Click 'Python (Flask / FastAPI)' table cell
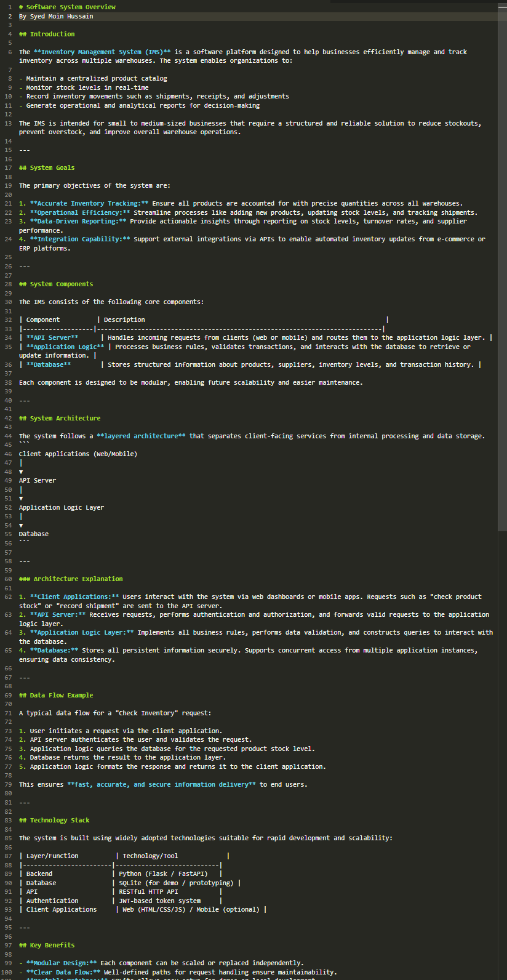507x980 pixels. [x=163, y=874]
